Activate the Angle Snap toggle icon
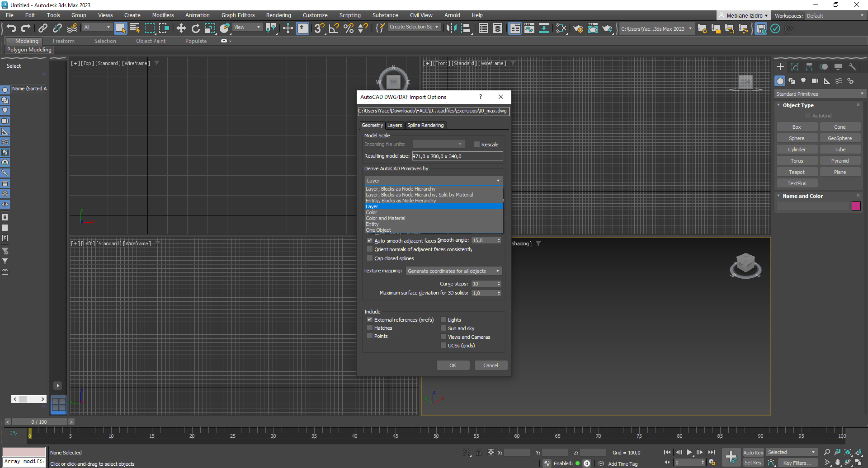 334,28
